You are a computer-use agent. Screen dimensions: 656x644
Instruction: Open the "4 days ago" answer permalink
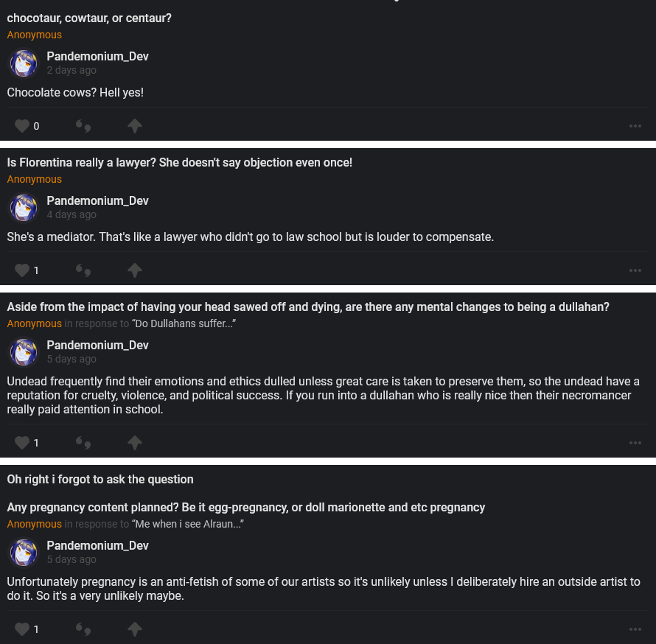pyautogui.click(x=71, y=215)
